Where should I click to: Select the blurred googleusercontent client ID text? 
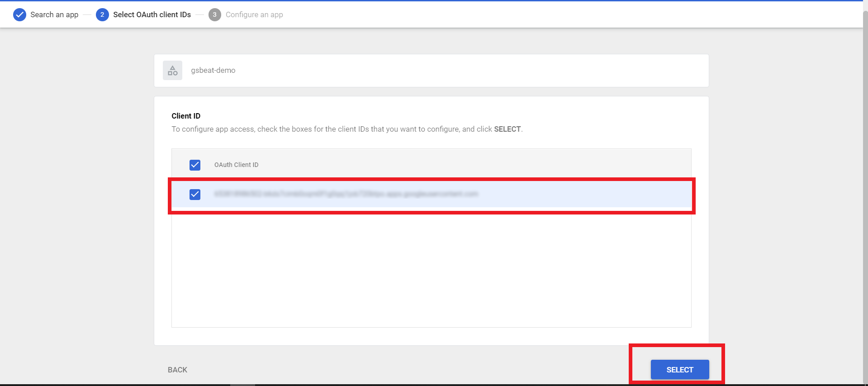346,194
